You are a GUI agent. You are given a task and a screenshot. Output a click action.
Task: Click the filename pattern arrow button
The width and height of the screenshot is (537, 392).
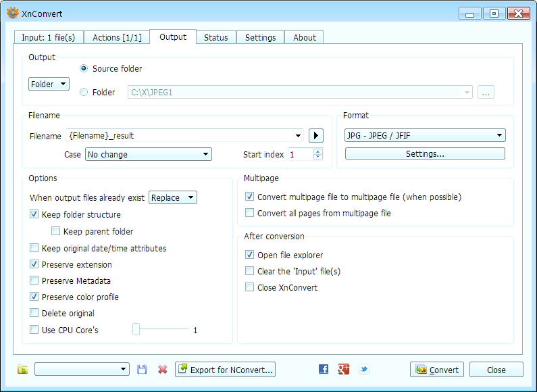click(315, 136)
